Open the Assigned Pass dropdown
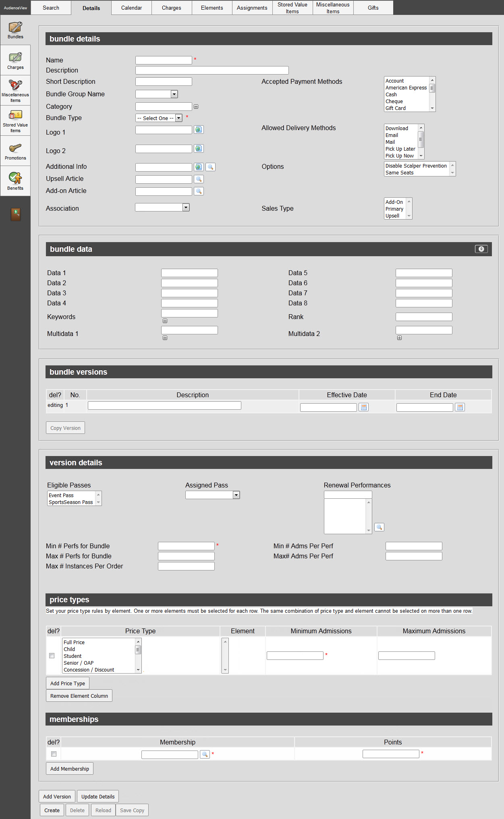This screenshot has height=819, width=504. tap(213, 495)
